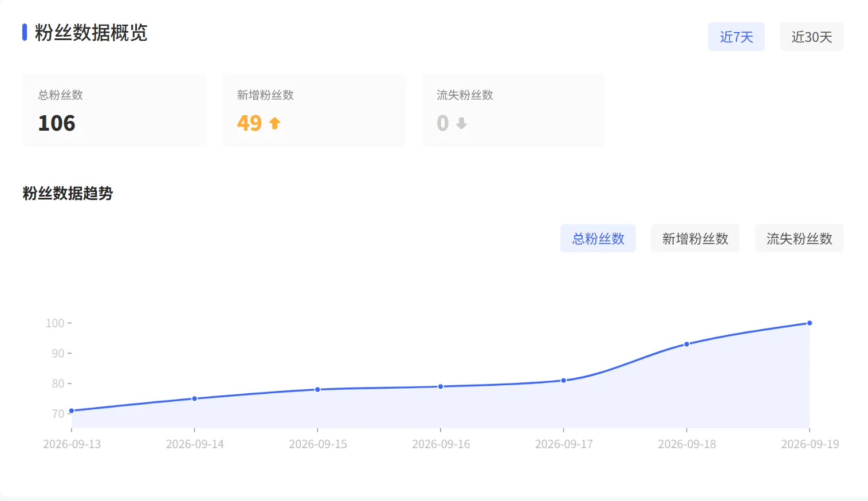Click the 2026-09-16 axis label
Screen dimensions: 868x501
coord(441,444)
